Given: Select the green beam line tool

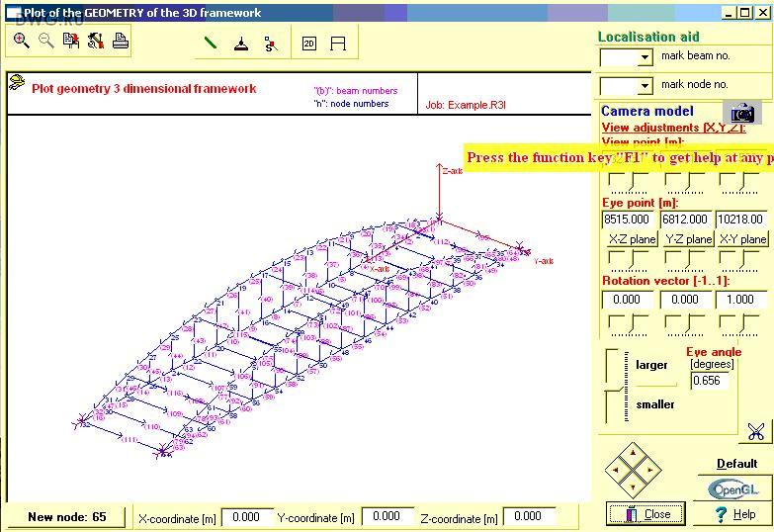Looking at the screenshot, I should click(x=212, y=44).
